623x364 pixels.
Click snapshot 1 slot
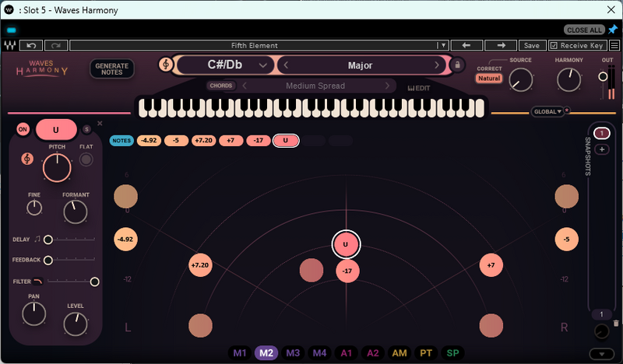pyautogui.click(x=601, y=133)
